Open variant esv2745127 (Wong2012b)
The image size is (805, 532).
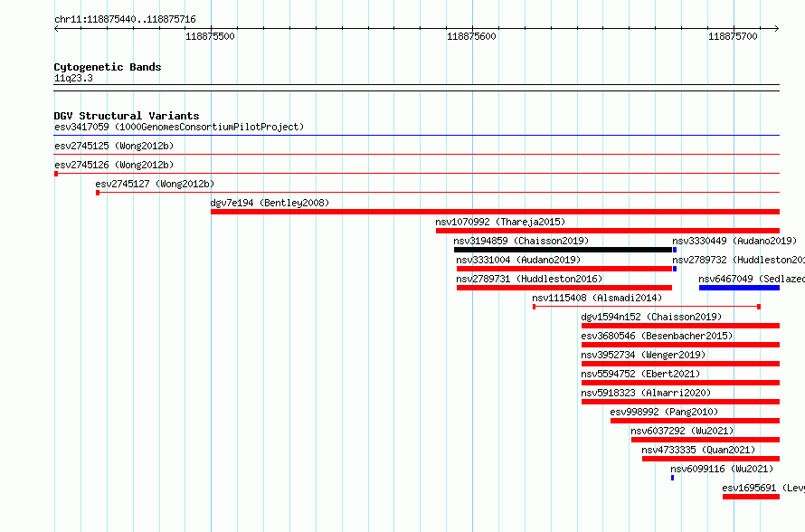tap(155, 184)
